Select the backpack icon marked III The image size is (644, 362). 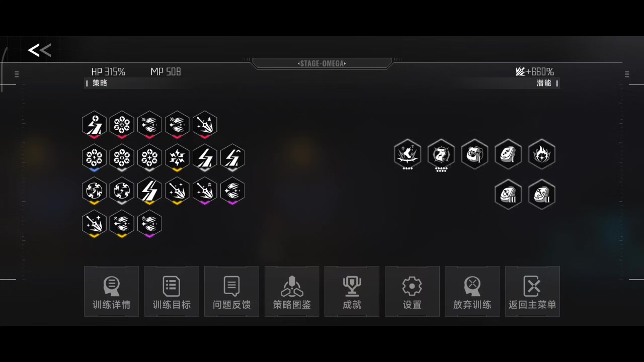pyautogui.click(x=508, y=194)
